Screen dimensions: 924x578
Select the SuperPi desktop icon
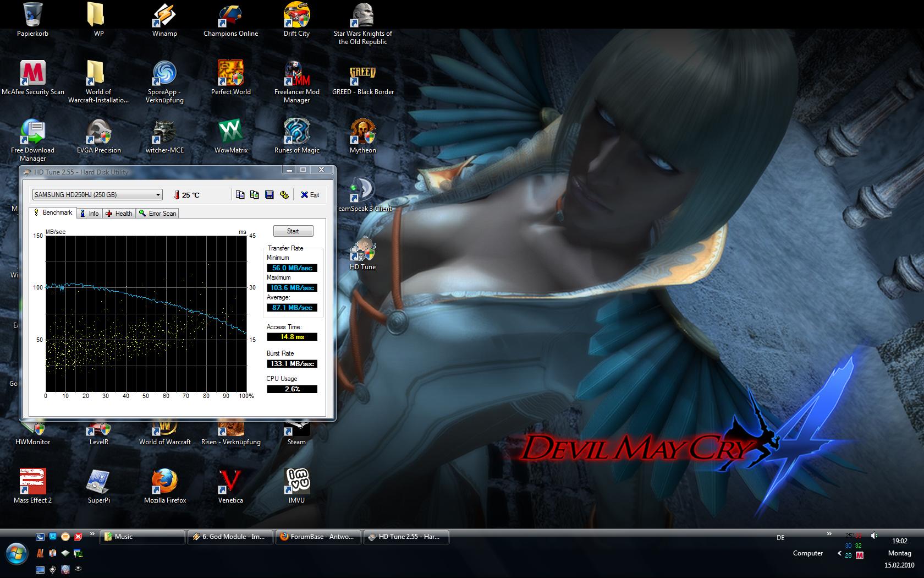click(x=99, y=487)
